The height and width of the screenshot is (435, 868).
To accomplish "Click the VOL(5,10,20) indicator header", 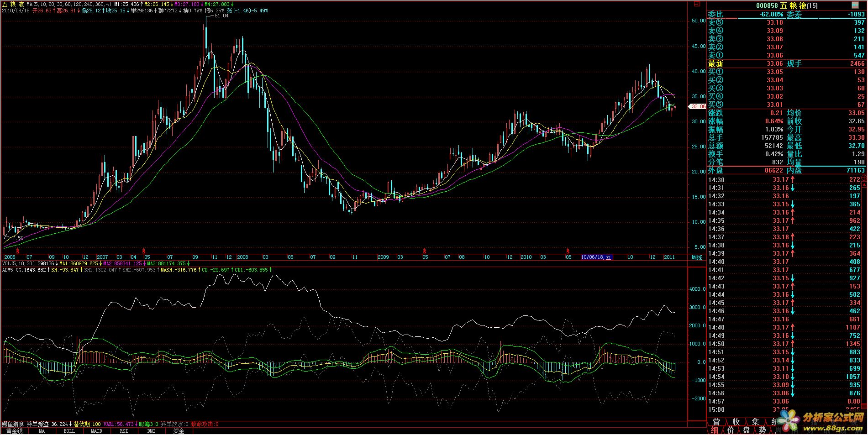I will [18, 263].
